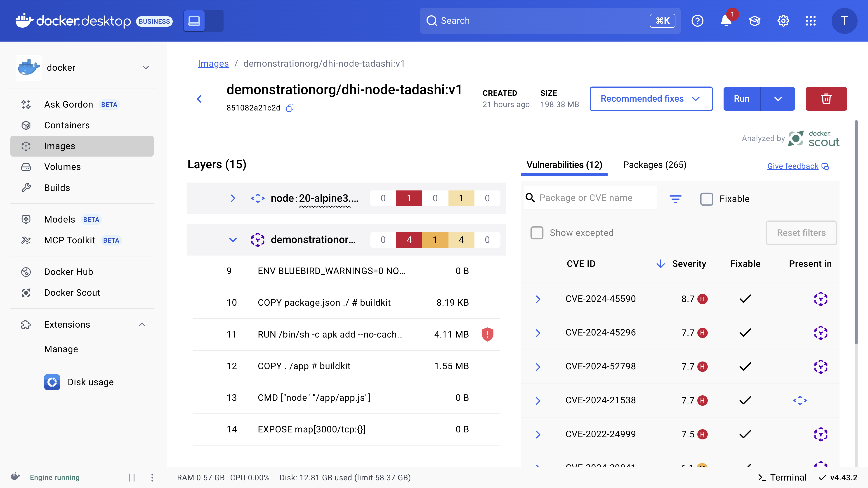The image size is (868, 488).
Task: Open the notifications bell
Action: [726, 21]
